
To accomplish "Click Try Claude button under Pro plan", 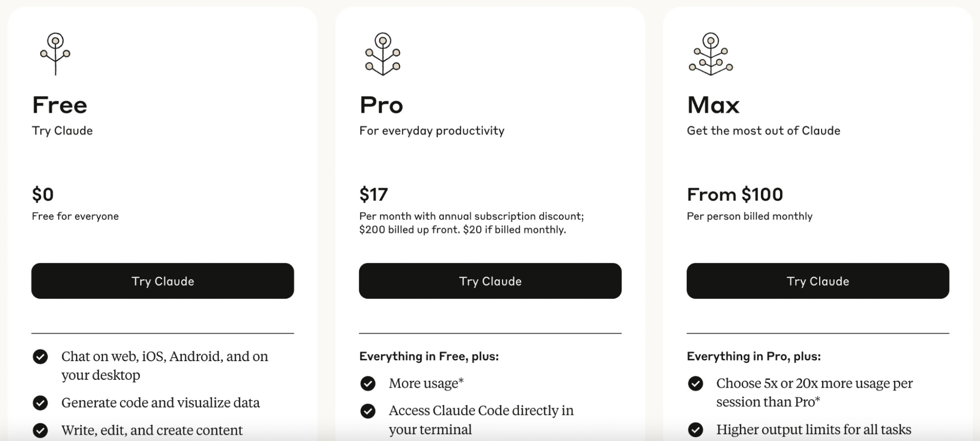I will tap(490, 281).
